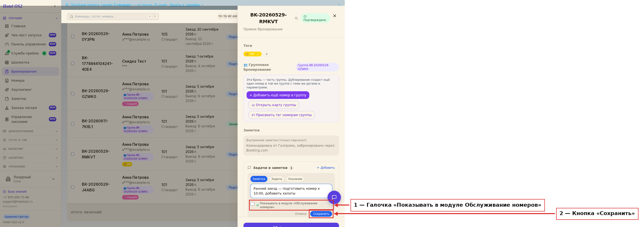This screenshot has height=227, width=644.
Task: Expand the Ценообразование section
Action: (x=30, y=131)
